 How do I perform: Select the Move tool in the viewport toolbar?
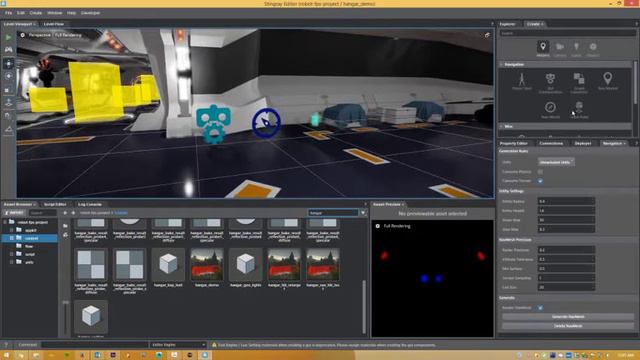click(x=9, y=64)
